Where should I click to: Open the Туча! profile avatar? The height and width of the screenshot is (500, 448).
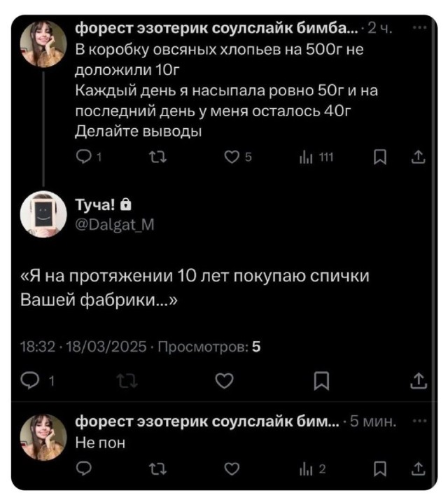click(43, 213)
